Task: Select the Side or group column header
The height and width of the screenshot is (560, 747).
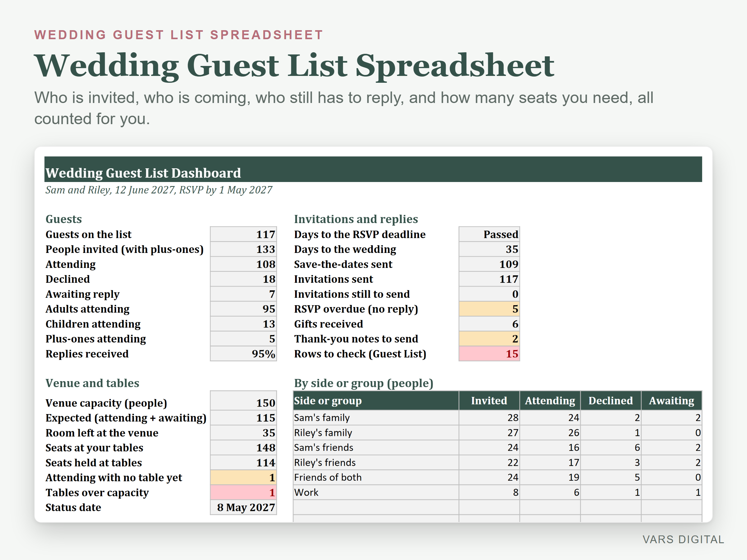Action: (376, 401)
